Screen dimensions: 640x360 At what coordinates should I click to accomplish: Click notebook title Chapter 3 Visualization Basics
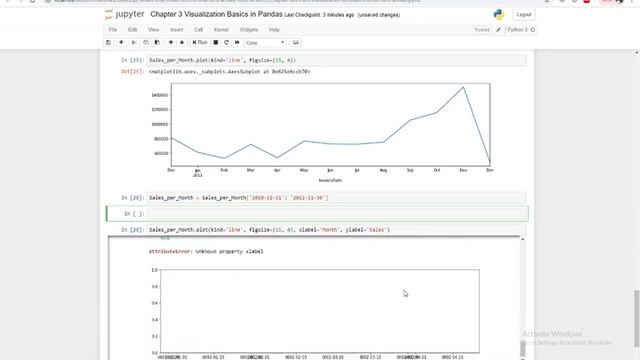(216, 14)
